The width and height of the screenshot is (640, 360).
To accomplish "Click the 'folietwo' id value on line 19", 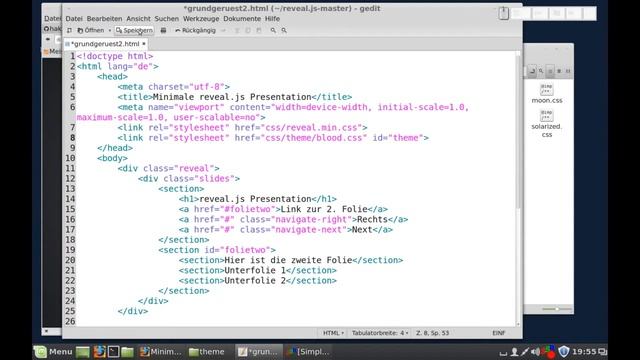I will tap(247, 250).
